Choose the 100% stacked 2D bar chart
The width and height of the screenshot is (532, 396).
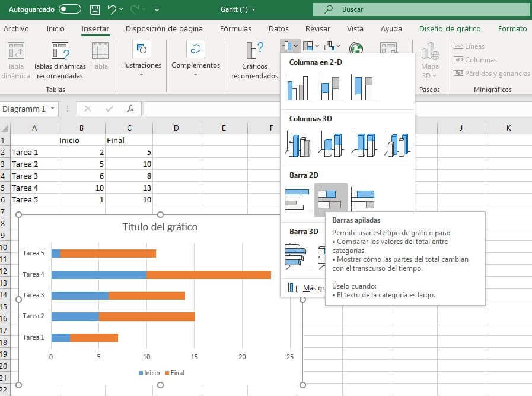pyautogui.click(x=363, y=199)
